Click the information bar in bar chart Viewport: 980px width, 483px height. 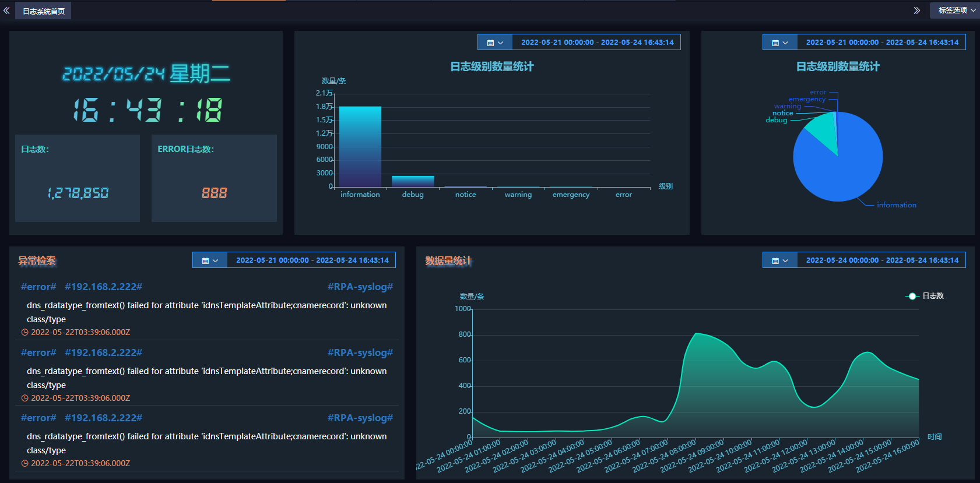click(360, 147)
